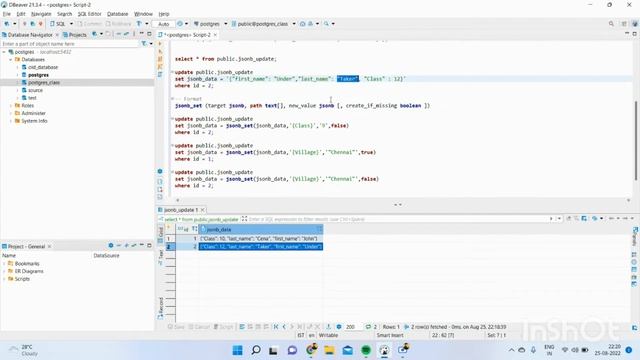Expand the Roles folder
Image resolution: width=640 pixels, height=360 pixels.
(11, 106)
